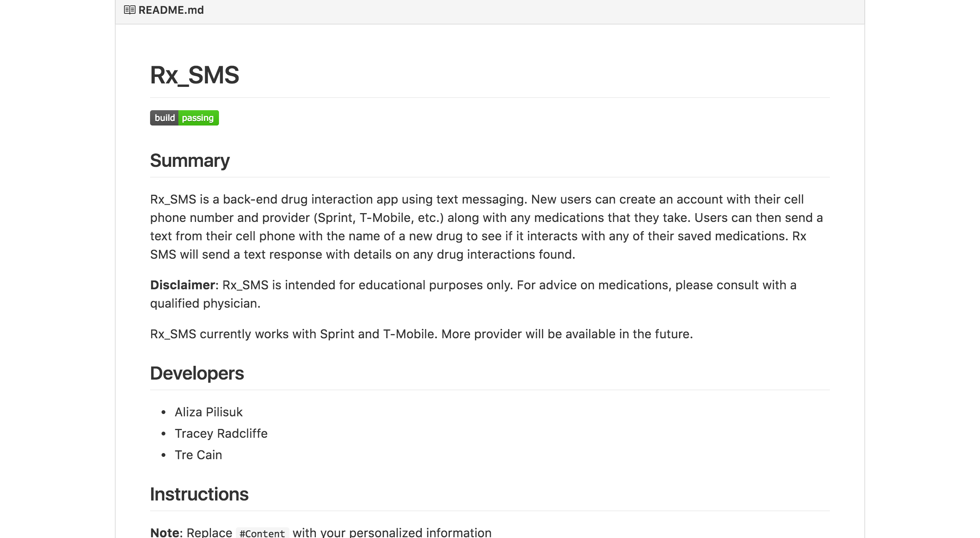The height and width of the screenshot is (538, 980).
Task: Select the Summary section heading
Action: pyautogui.click(x=190, y=161)
